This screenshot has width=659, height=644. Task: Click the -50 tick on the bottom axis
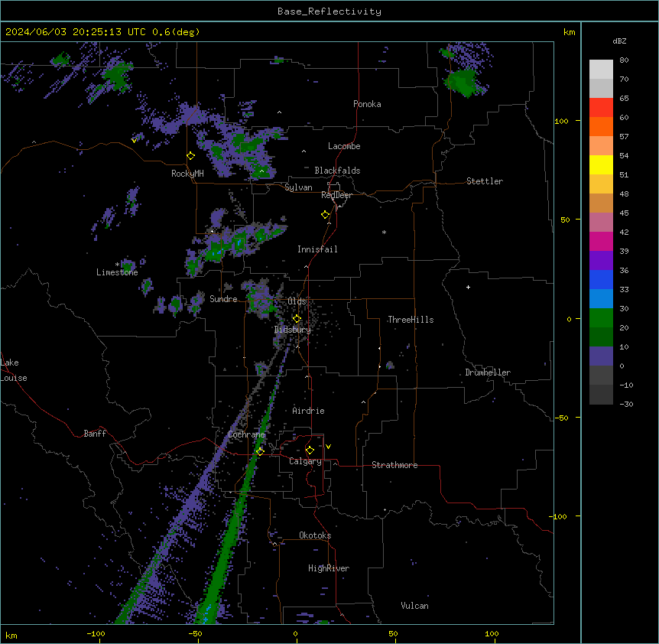pyautogui.click(x=195, y=633)
